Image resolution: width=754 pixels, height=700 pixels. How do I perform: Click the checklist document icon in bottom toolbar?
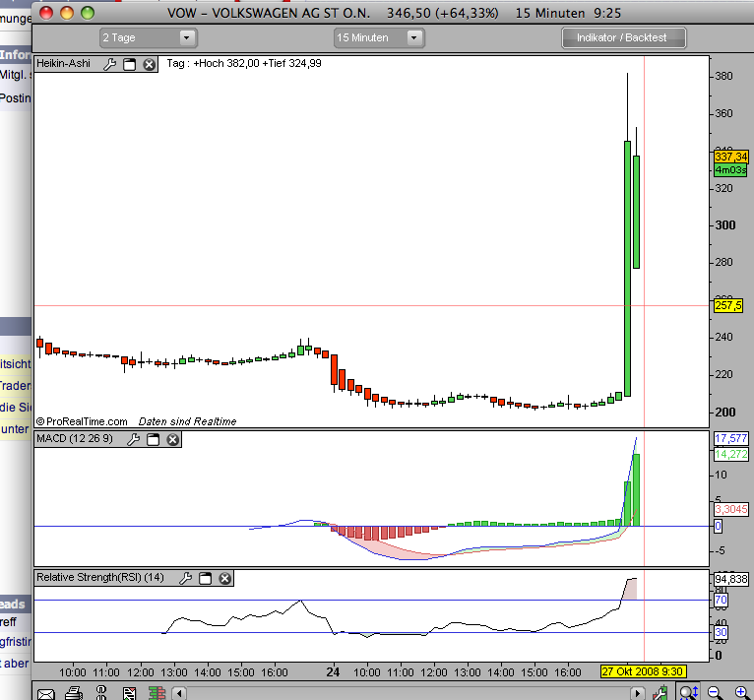(129, 693)
